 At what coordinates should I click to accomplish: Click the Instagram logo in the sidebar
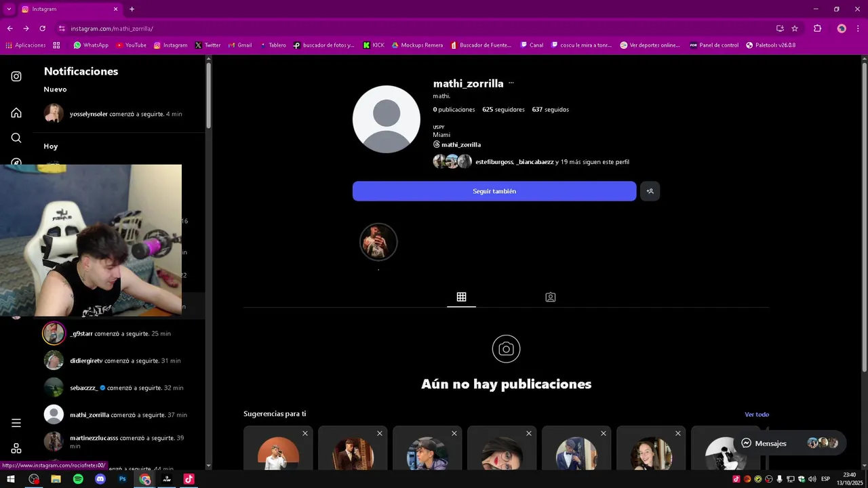click(x=16, y=77)
